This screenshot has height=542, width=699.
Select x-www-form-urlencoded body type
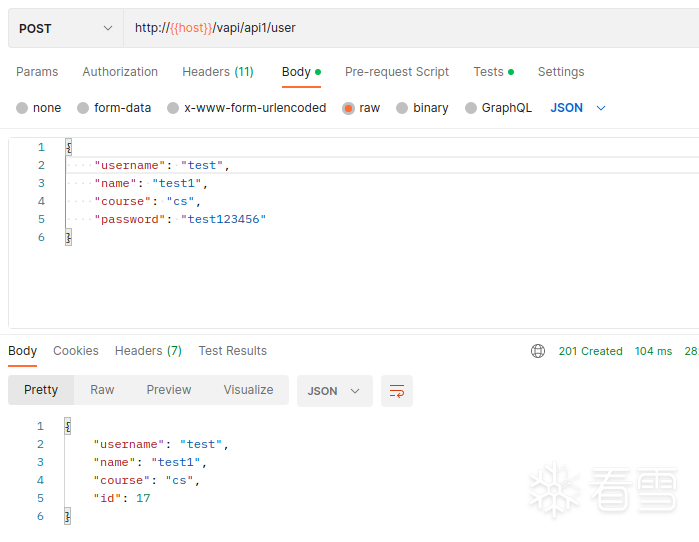173,108
